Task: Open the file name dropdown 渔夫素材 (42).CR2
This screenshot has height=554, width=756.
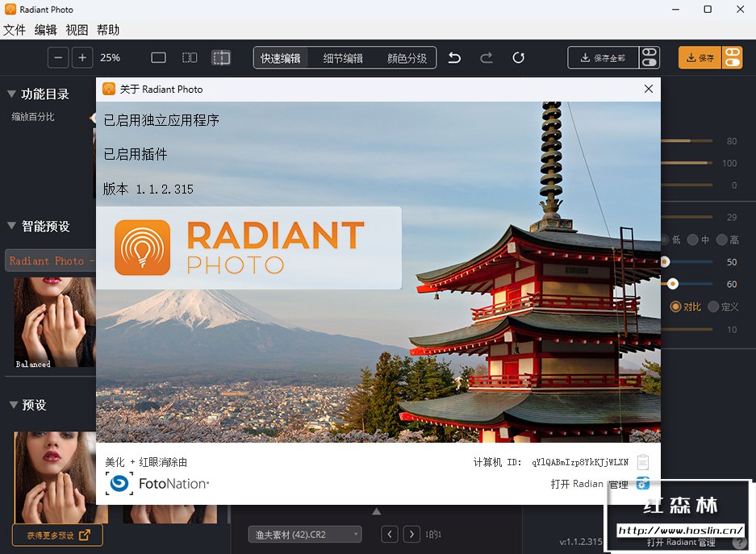Action: pyautogui.click(x=305, y=535)
